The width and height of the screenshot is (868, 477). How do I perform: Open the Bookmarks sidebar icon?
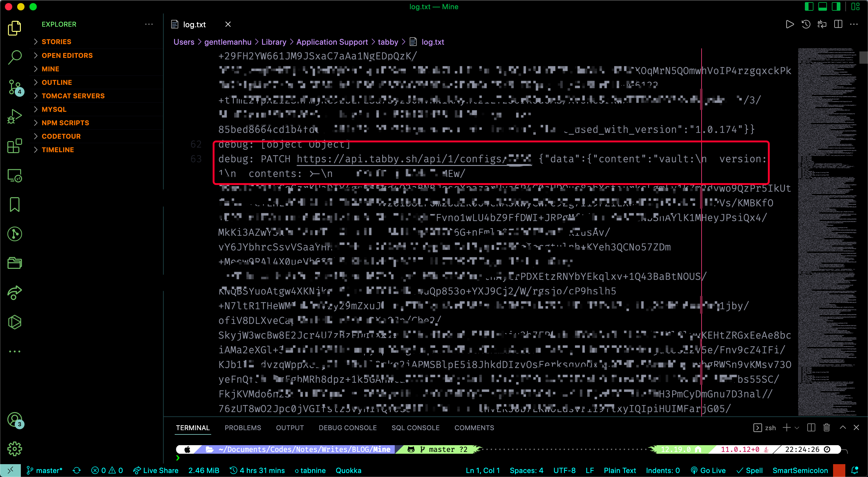(14, 204)
